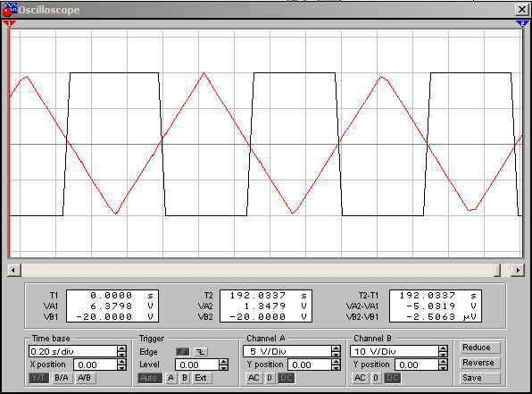
Task: Decrease trigger level with the down arrow
Action: click(223, 368)
